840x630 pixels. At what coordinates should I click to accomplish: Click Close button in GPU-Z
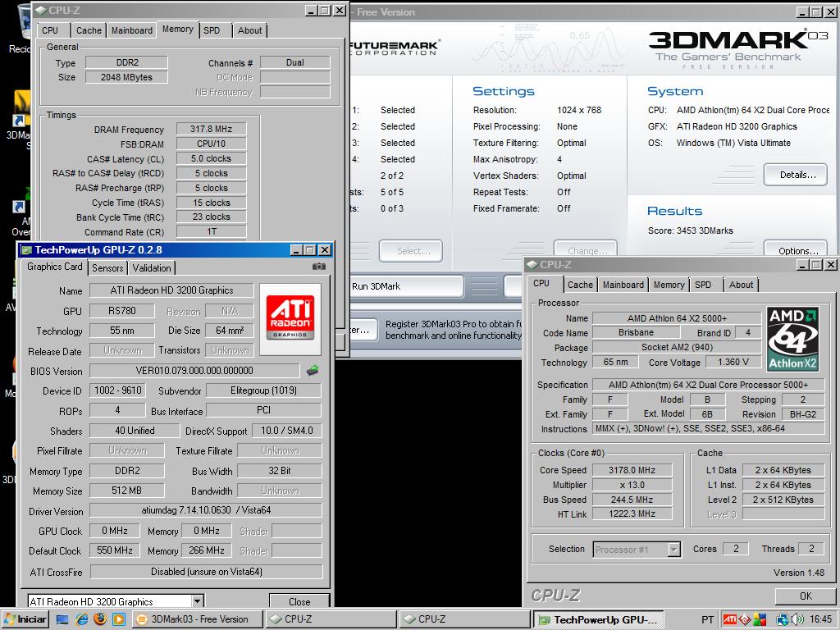299,601
